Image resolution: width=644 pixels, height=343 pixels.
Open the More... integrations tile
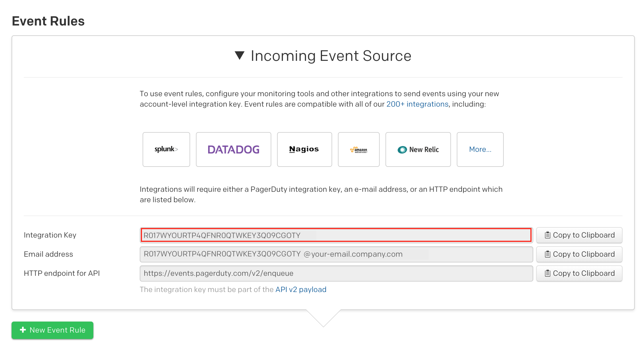coord(480,149)
